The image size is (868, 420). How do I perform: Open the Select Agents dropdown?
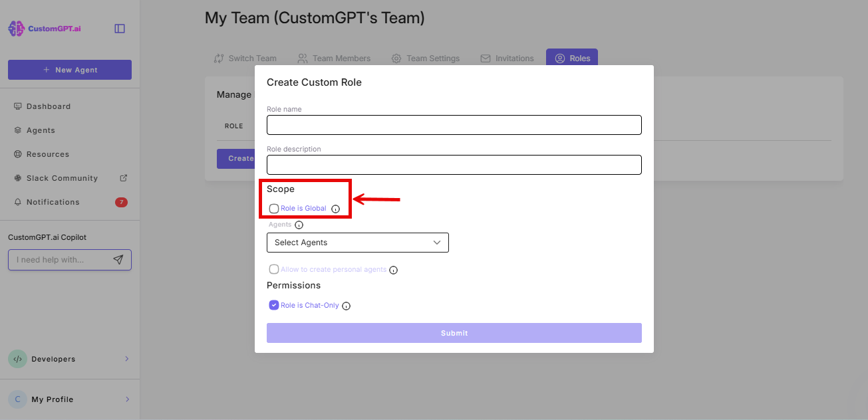coord(357,242)
